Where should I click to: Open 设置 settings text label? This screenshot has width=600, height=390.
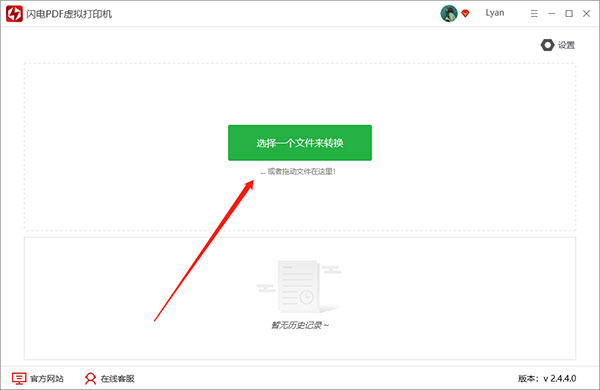pos(566,45)
